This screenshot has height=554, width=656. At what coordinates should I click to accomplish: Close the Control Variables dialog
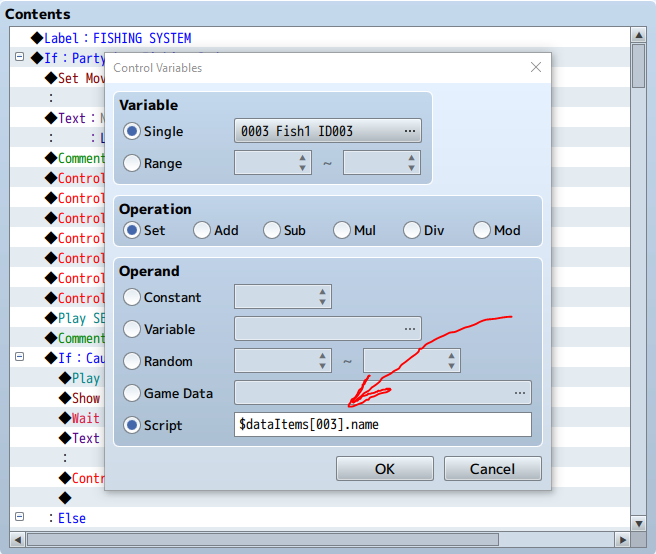(x=536, y=67)
